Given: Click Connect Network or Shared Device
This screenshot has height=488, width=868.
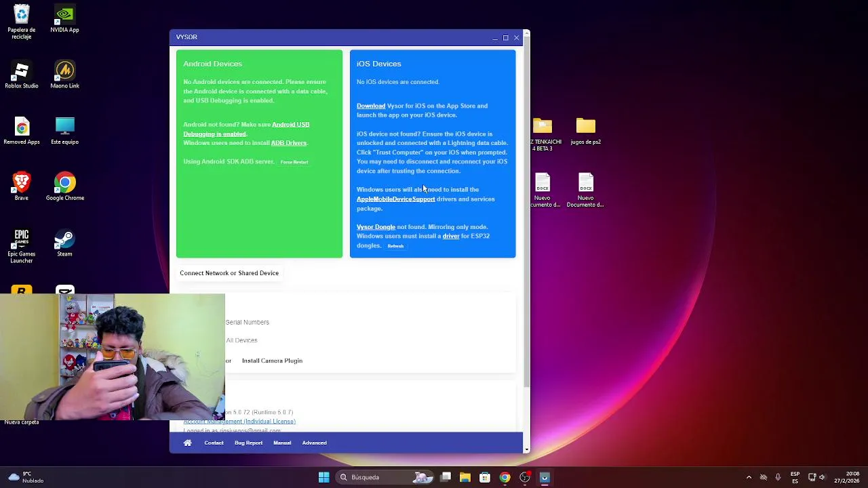Looking at the screenshot, I should coord(229,273).
